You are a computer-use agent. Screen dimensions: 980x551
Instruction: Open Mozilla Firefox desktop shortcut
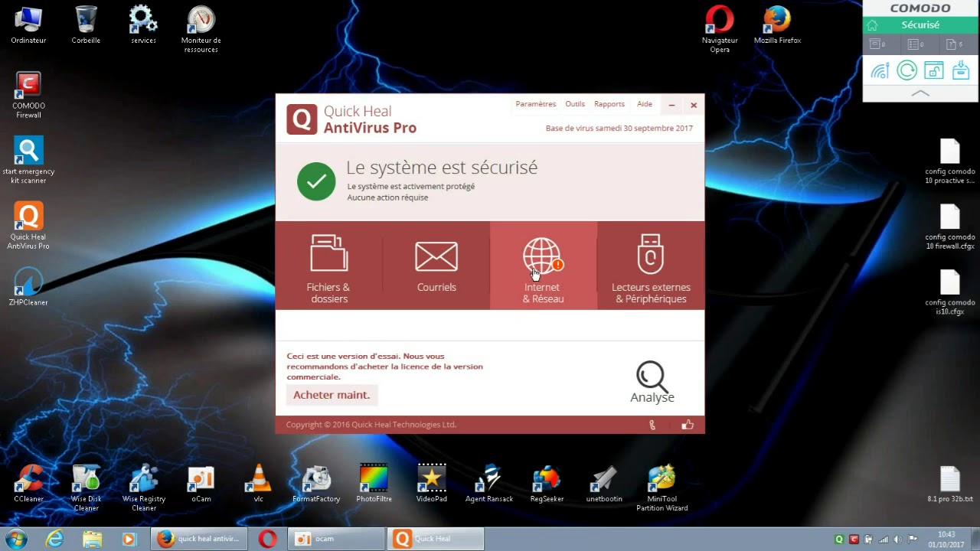point(777,25)
